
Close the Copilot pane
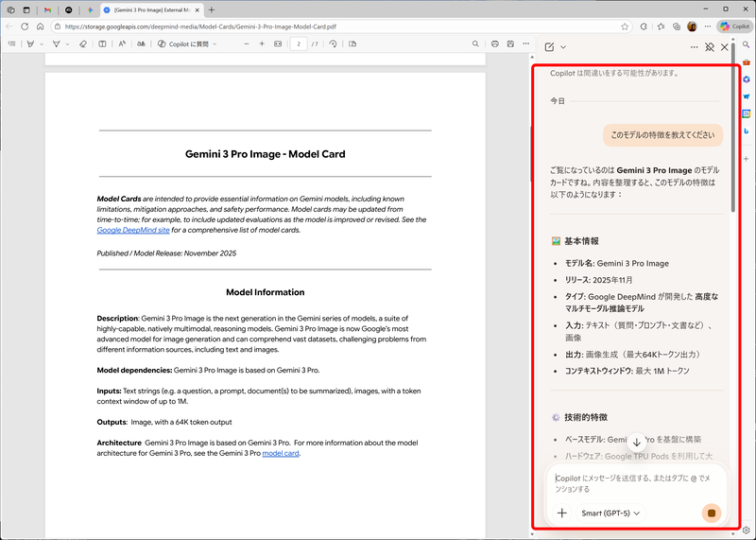coord(724,46)
